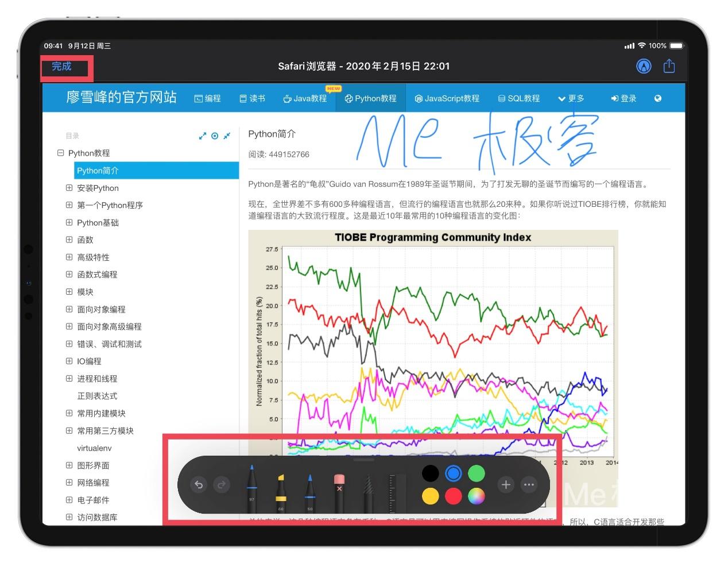Expand the 模块 tree node

pos(69,291)
